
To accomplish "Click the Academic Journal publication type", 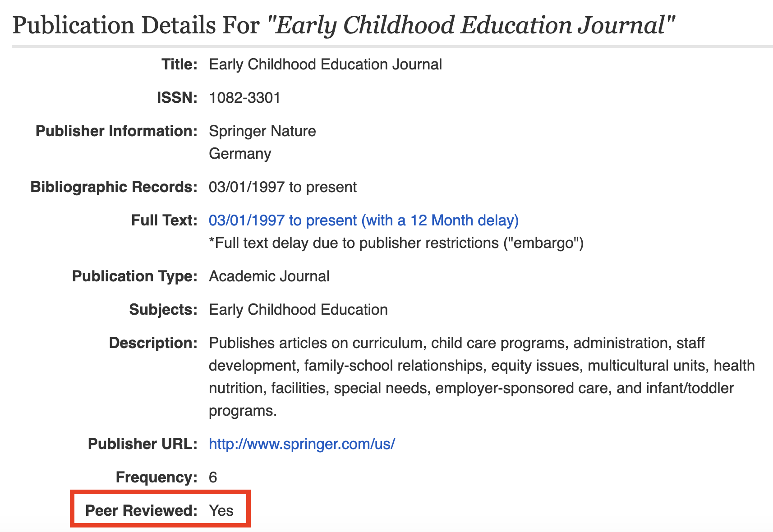I will pos(269,276).
